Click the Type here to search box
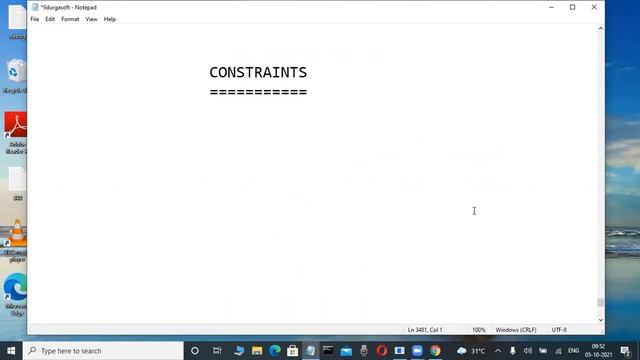 tap(103, 351)
